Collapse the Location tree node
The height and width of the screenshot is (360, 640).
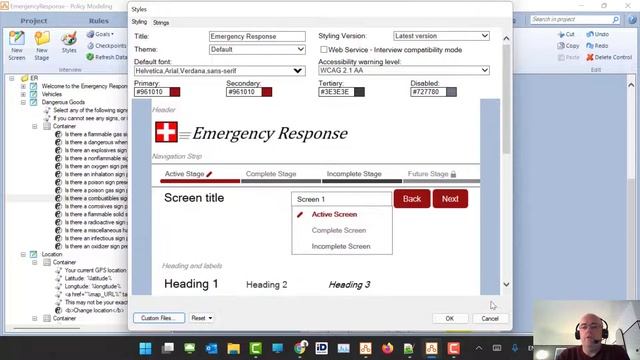click(x=23, y=254)
